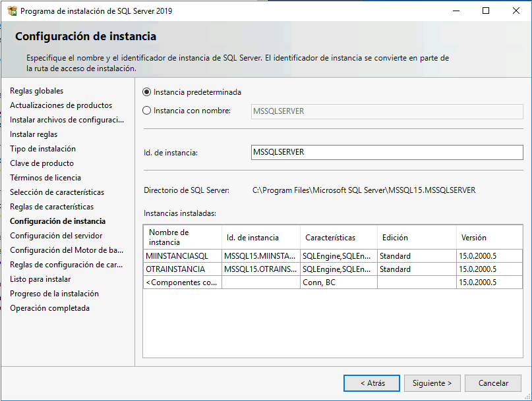Click the Conn, BC features cell
Viewport: 532px width, 401px height.
339,282
